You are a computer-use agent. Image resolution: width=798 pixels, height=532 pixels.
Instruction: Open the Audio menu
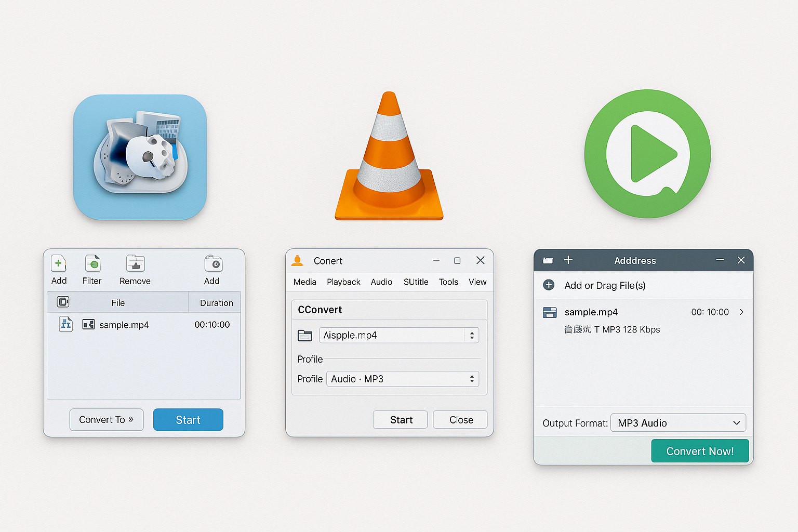(x=381, y=282)
